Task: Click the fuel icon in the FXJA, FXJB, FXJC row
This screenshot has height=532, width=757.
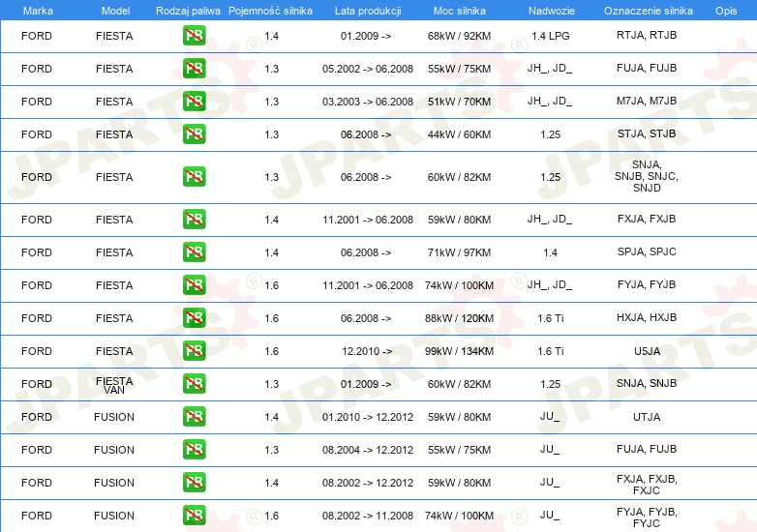Action: tap(194, 483)
